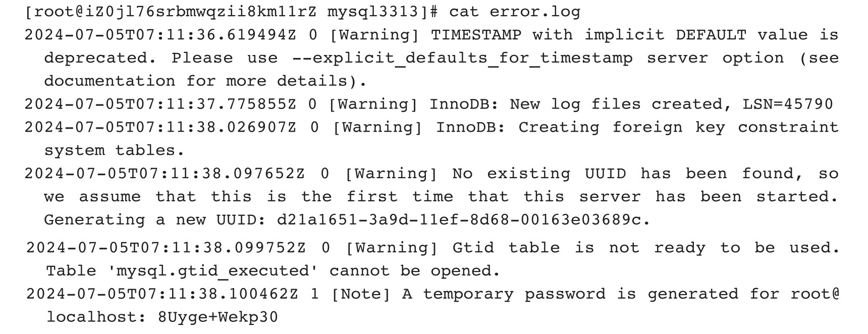Click the temporary password '8Uyge+Wekp30'

coord(218,318)
